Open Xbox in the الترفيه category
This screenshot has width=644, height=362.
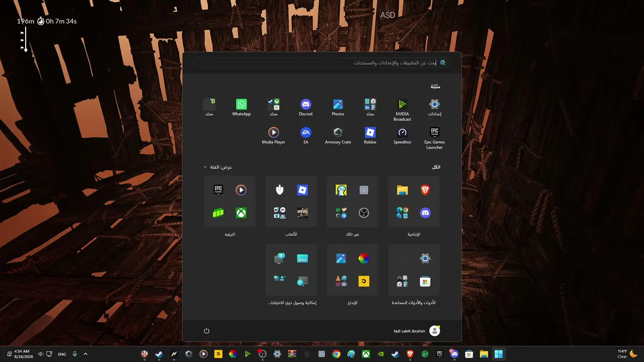click(241, 213)
